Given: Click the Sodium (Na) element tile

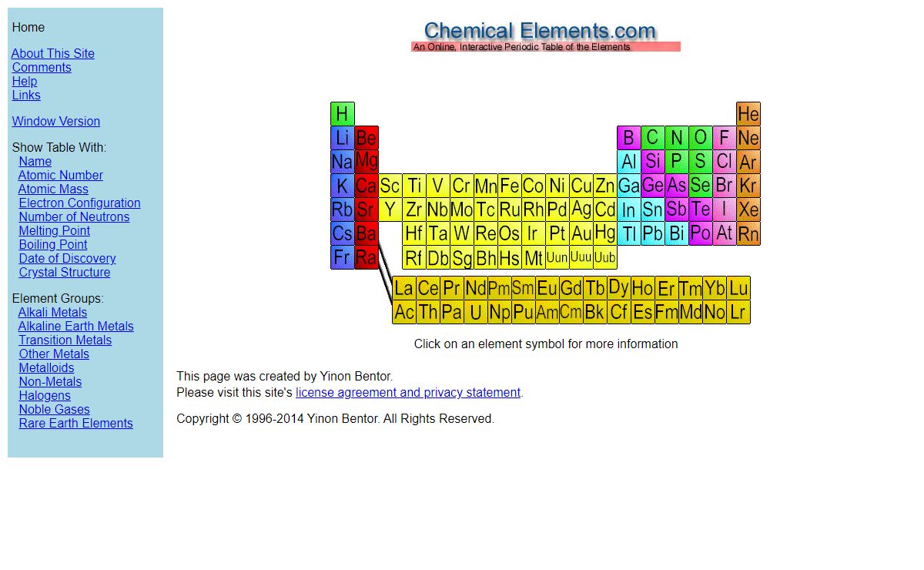Looking at the screenshot, I should coord(342,162).
